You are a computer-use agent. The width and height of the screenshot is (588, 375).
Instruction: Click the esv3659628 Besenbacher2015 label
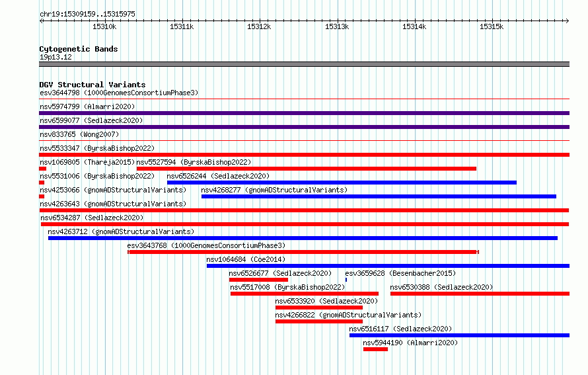400,273
